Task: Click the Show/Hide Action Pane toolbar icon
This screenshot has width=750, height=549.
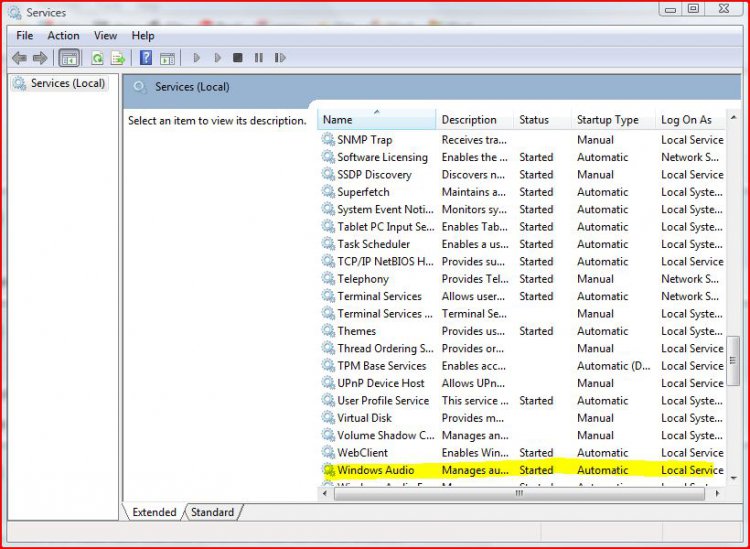Action: tap(167, 58)
